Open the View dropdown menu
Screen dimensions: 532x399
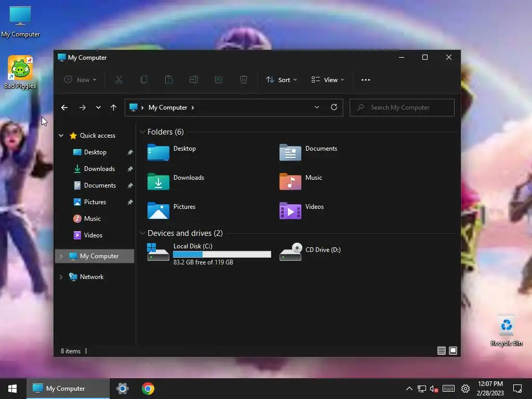point(328,79)
